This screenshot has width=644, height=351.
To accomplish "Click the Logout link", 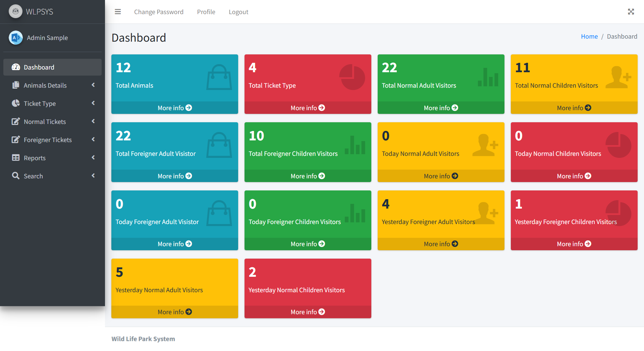I will tap(238, 12).
